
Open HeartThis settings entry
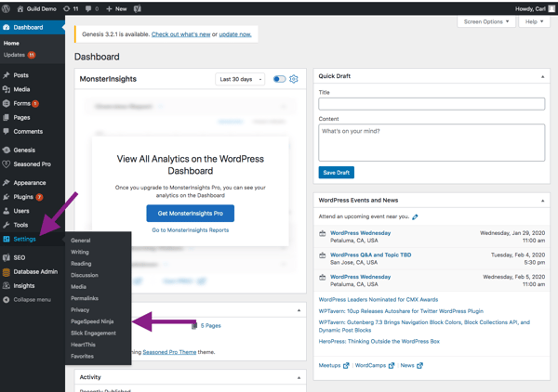[83, 345]
